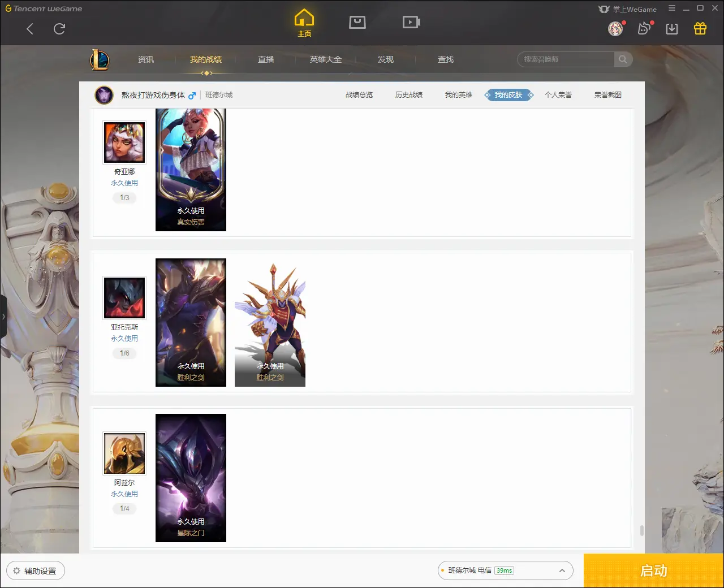Open 战绩总览 sub-tab
Viewport: 724px width, 588px height.
pos(359,95)
